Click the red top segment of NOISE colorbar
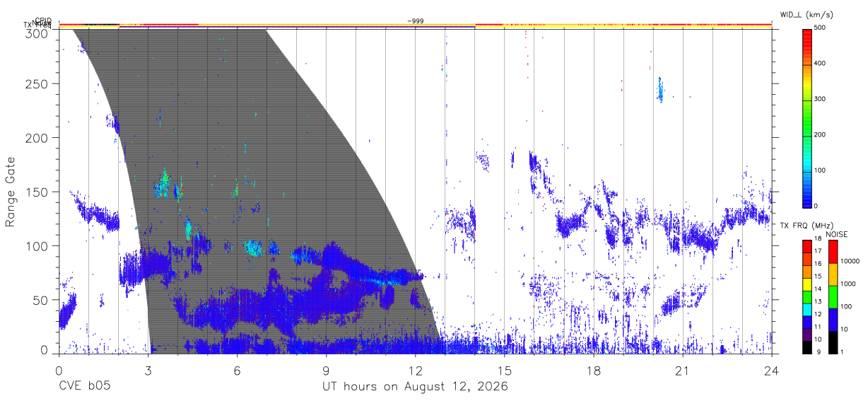The width and height of the screenshot is (868, 401). pyautogui.click(x=832, y=252)
